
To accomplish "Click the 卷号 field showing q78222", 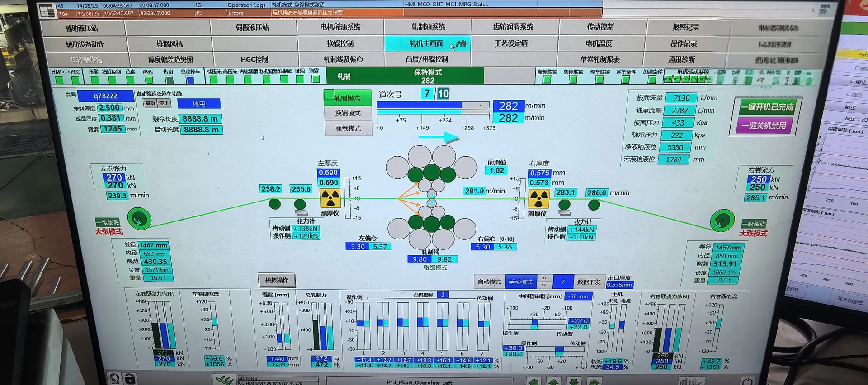I will click(x=105, y=96).
